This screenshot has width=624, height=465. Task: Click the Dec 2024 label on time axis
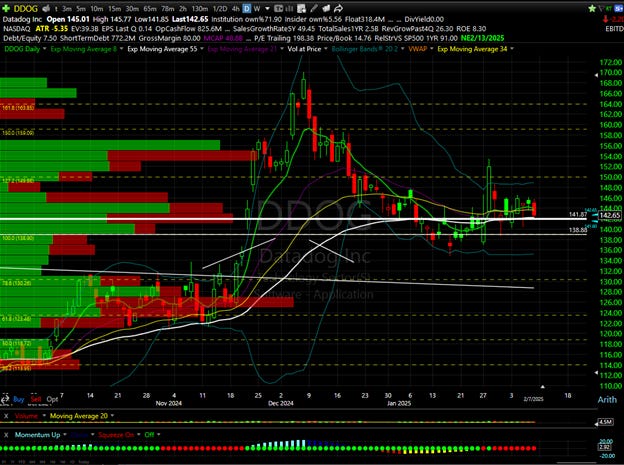[x=281, y=403]
